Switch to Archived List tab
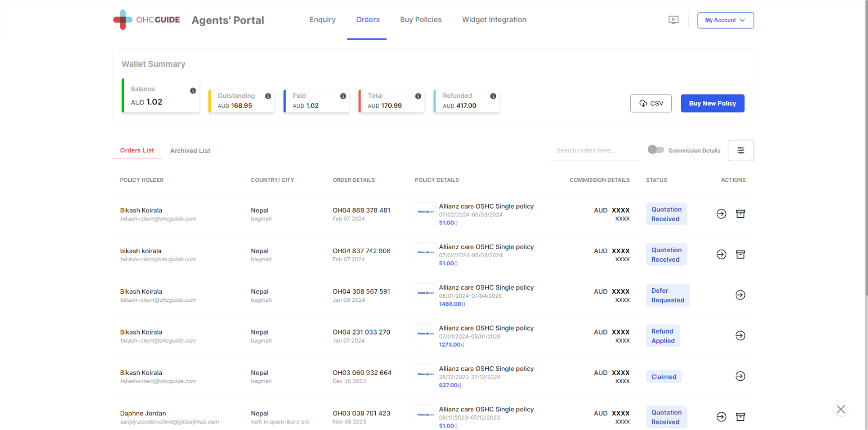This screenshot has width=868, height=430. (190, 151)
